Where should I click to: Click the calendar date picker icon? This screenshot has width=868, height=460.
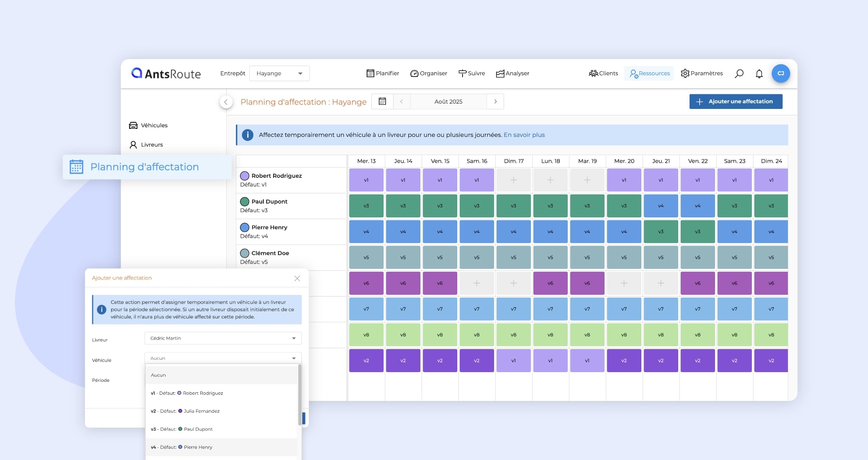click(x=382, y=101)
